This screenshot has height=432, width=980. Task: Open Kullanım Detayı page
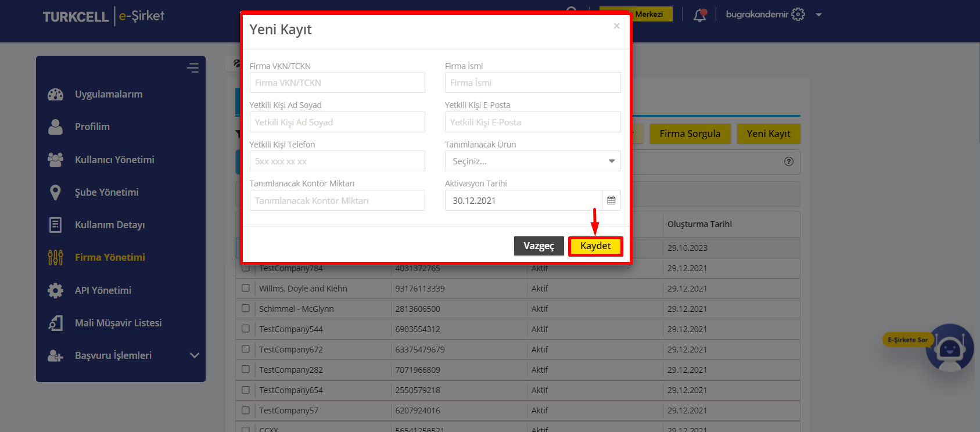pyautogui.click(x=110, y=225)
